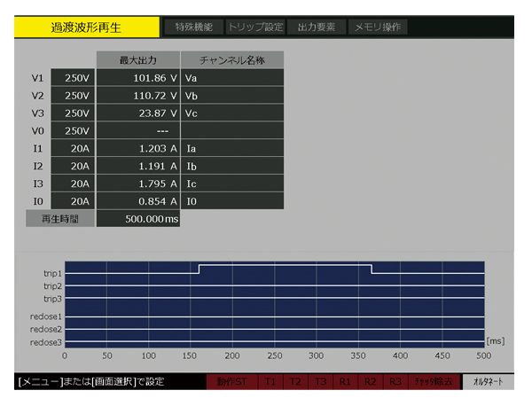Open the メモリ操作 tab

(378, 27)
